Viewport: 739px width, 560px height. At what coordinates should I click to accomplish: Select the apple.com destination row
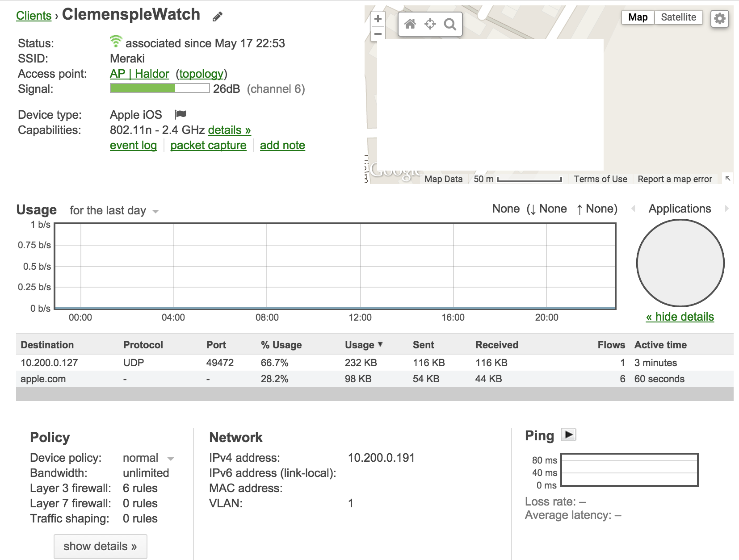[x=375, y=379]
